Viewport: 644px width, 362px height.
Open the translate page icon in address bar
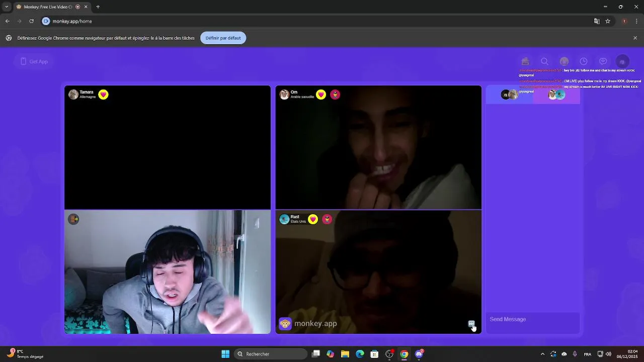point(597,21)
